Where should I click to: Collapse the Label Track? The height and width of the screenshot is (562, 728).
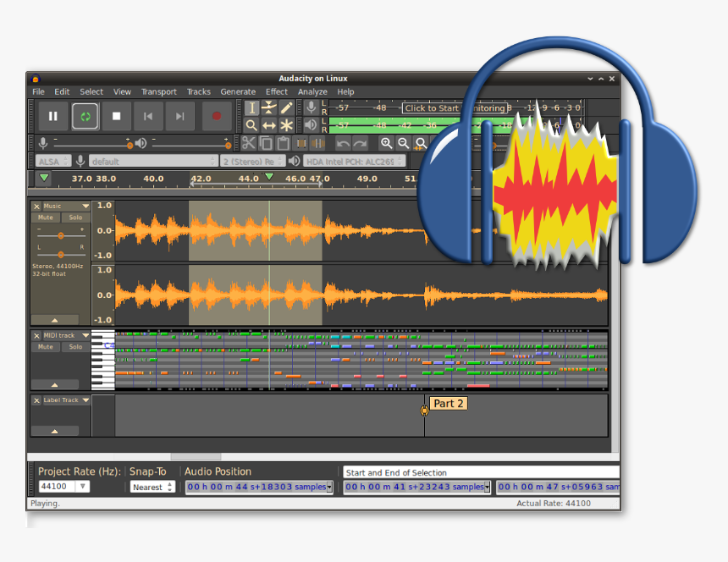click(55, 431)
